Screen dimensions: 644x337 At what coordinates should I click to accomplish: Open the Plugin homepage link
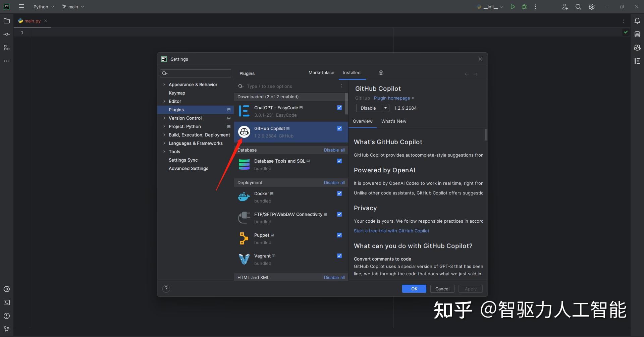tap(392, 98)
